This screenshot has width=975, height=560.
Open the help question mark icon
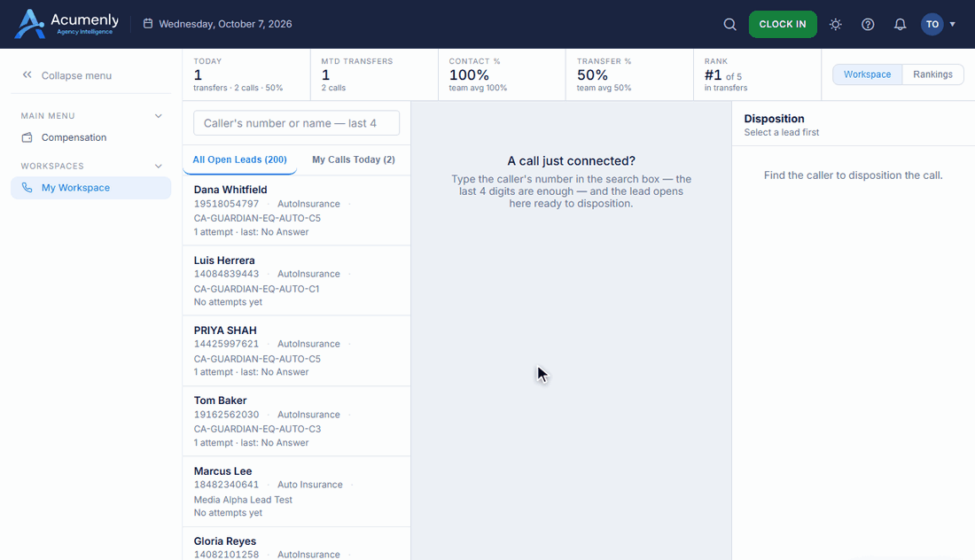[x=868, y=24]
